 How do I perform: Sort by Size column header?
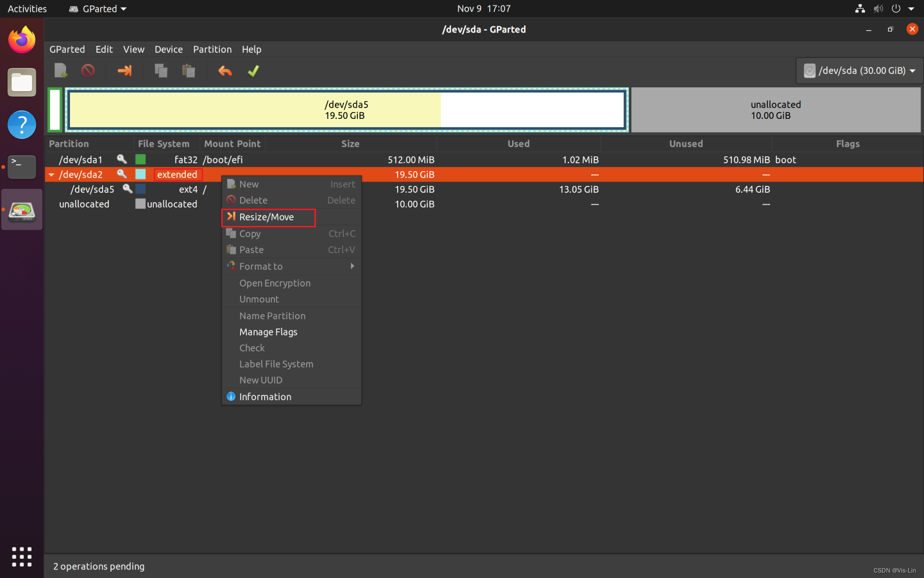[350, 144]
